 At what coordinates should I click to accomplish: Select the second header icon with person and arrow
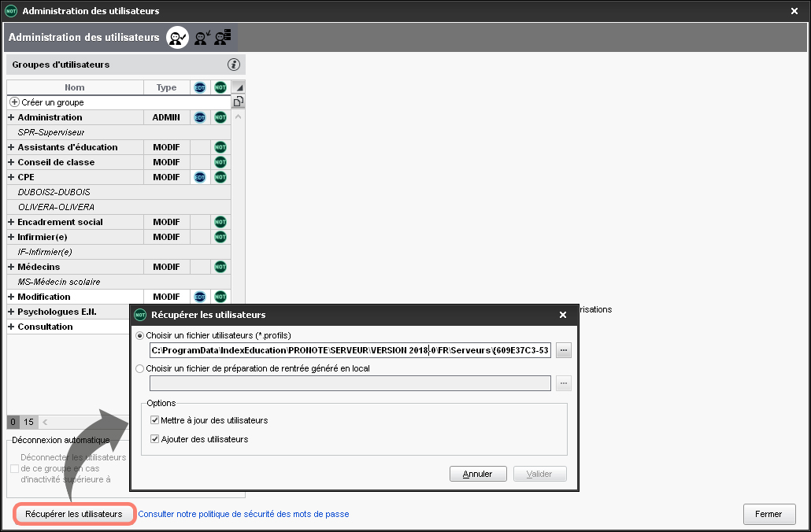coord(202,37)
